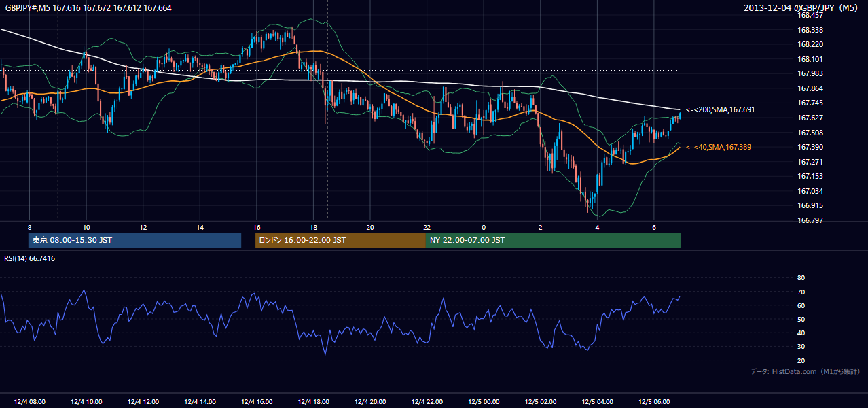Image resolution: width=868 pixels, height=408 pixels.
Task: Click price axis label 167.508
Action: [x=810, y=133]
